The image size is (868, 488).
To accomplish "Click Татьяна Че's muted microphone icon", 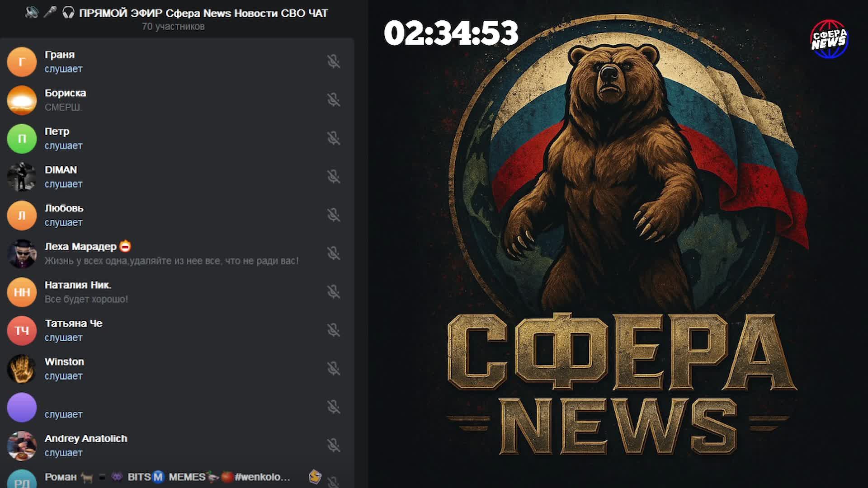I will point(334,330).
